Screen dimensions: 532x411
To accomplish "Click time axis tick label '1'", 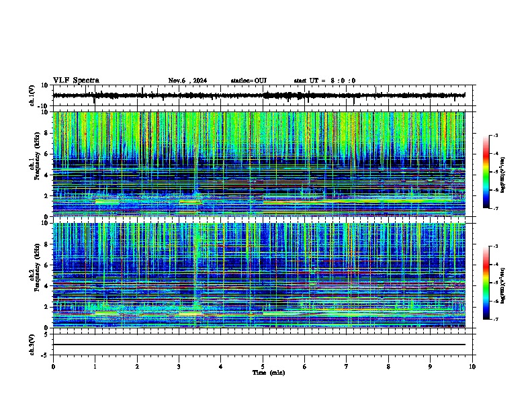I will pos(95,367).
